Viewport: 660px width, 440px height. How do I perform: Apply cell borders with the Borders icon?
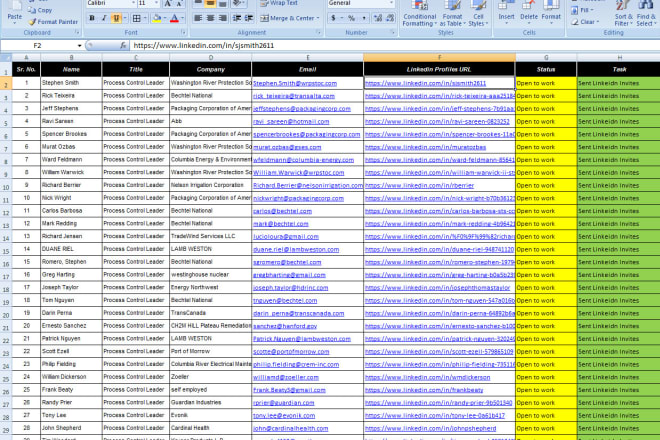136,18
